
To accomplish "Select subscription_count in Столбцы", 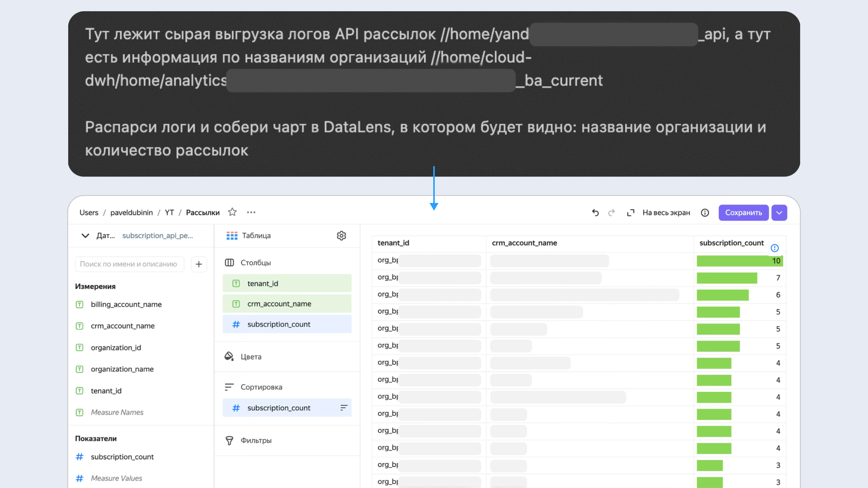I will tap(287, 324).
